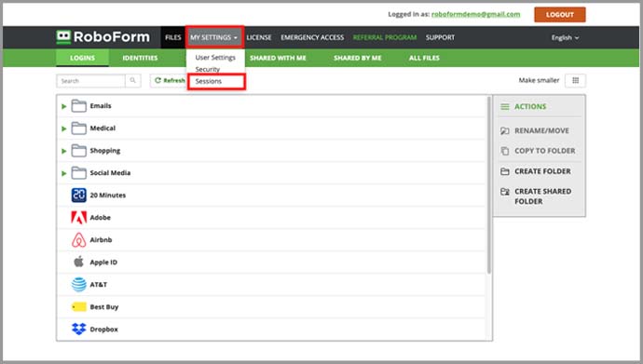
Task: Select the Dropbox login name text
Action: click(103, 330)
